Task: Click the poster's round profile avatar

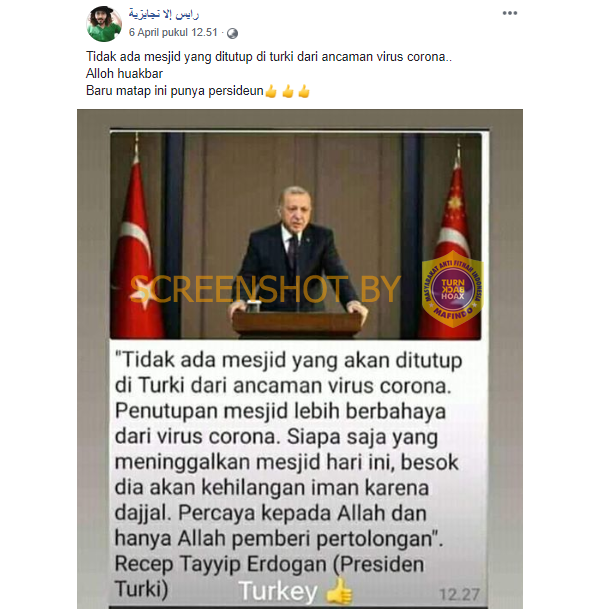Action: tap(104, 24)
